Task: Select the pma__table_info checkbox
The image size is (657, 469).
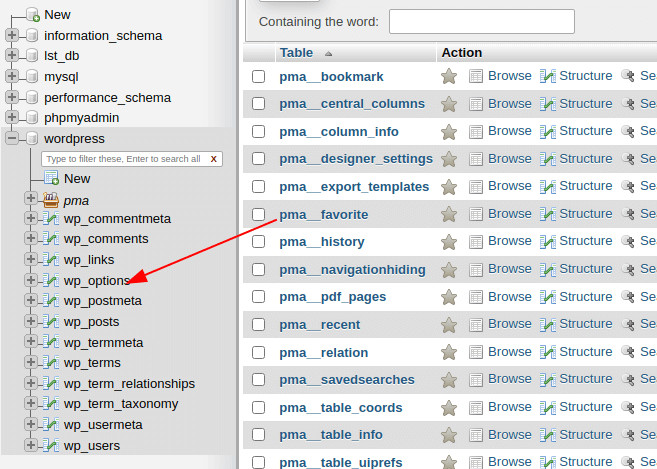Action: pyautogui.click(x=259, y=435)
